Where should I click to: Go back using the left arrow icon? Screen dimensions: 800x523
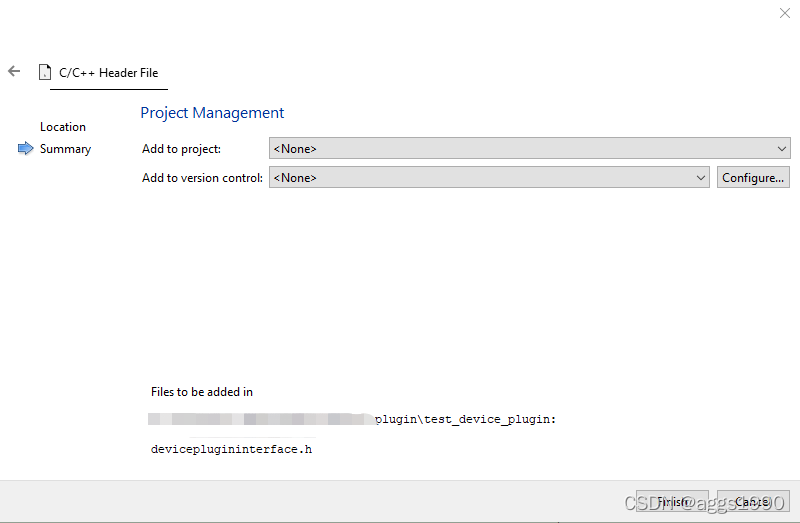14,71
